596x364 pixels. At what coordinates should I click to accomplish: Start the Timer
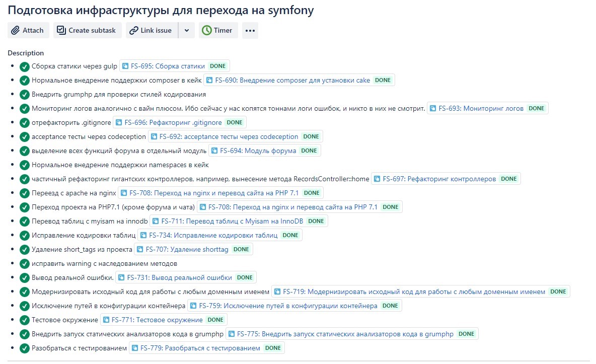pos(218,30)
